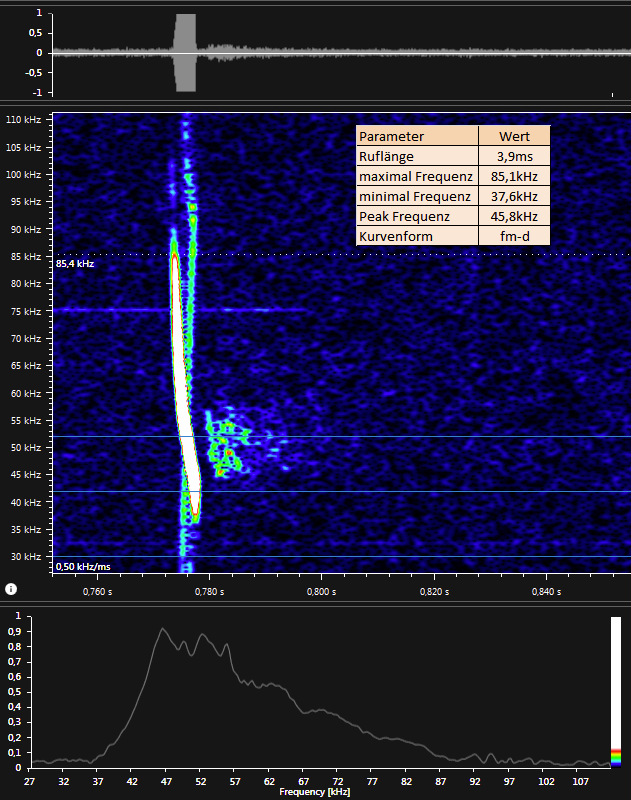Click the 45,8kHz Peak Frequenz value
Image resolution: width=631 pixels, height=800 pixels.
click(x=514, y=216)
